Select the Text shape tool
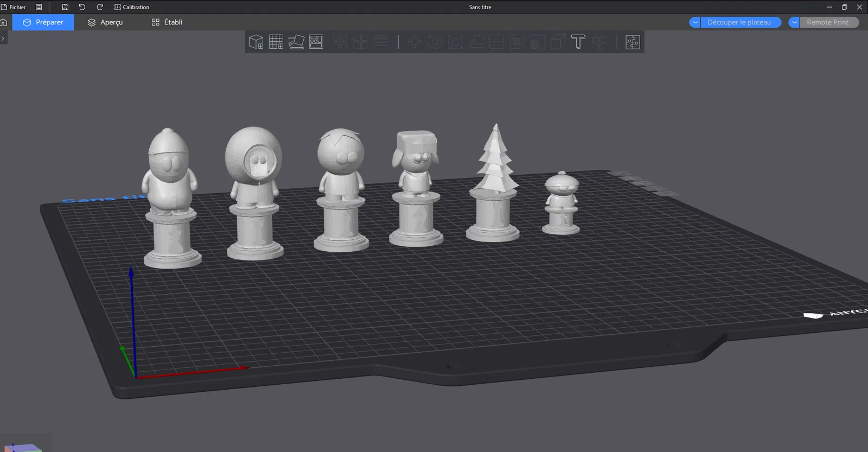 [x=578, y=42]
